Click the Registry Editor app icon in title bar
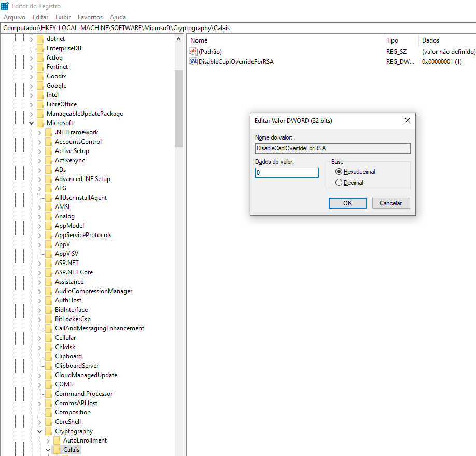476x456 pixels. (5, 6)
